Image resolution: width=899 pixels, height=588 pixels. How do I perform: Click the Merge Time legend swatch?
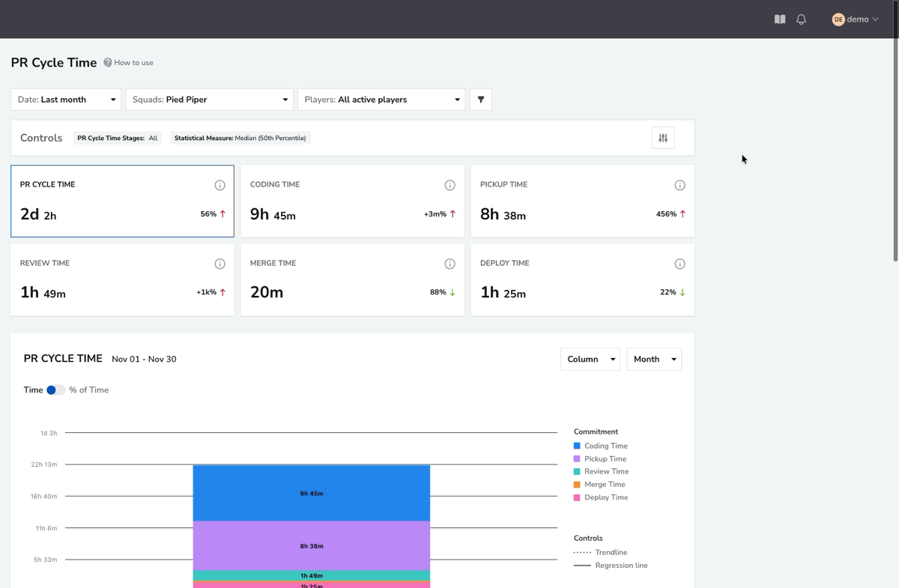coord(577,485)
